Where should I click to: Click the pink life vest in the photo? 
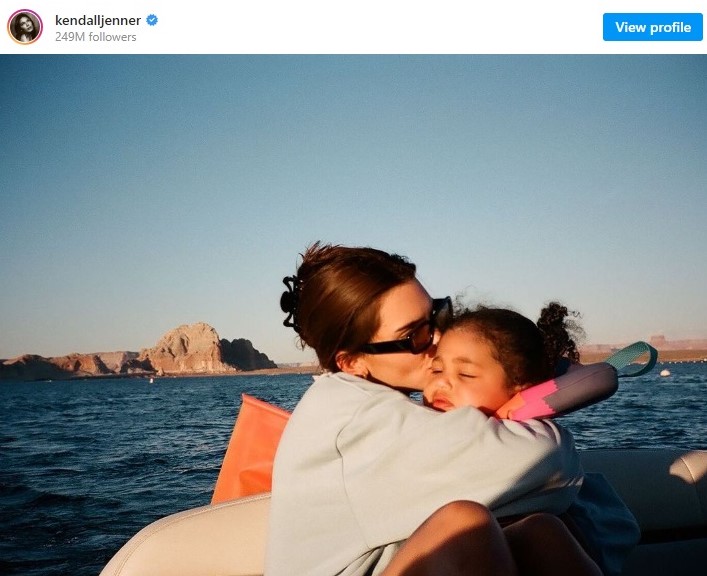(560, 390)
